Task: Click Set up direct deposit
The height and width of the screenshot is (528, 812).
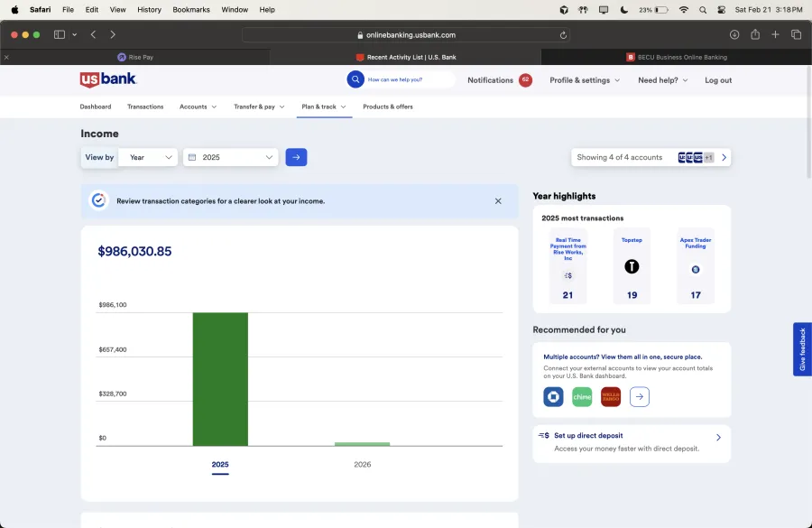Action: [x=588, y=436]
